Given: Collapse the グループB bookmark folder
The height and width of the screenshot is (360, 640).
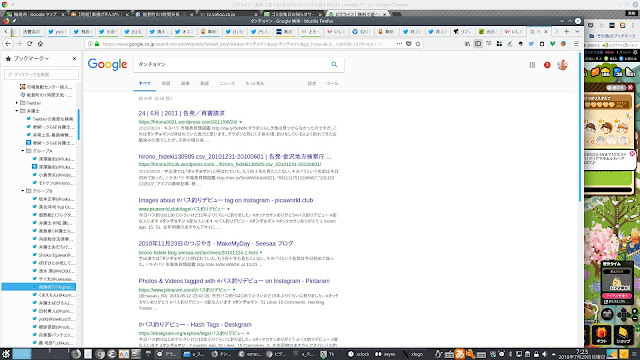Looking at the screenshot, I should point(23,191).
